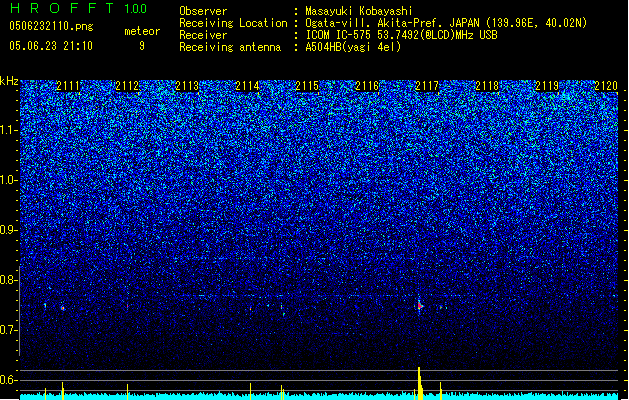Image resolution: width=629 pixels, height=400 pixels.
Task: Select the observer name Masayuki Kobayashi
Action: pos(359,11)
